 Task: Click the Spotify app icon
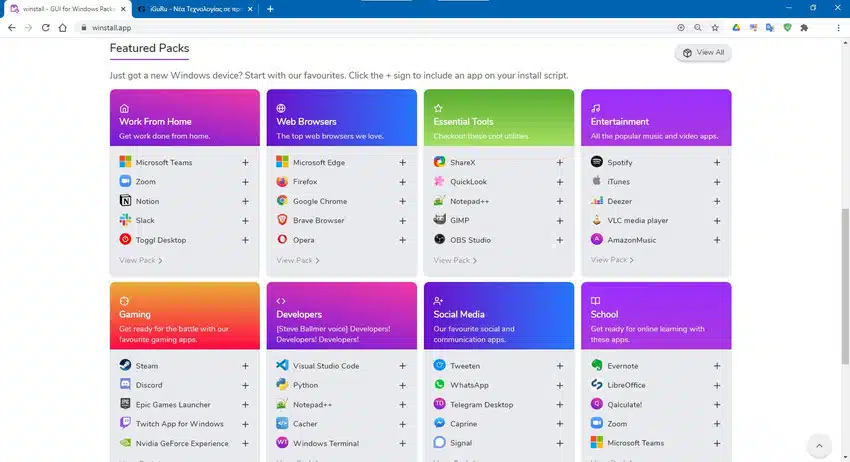[596, 162]
